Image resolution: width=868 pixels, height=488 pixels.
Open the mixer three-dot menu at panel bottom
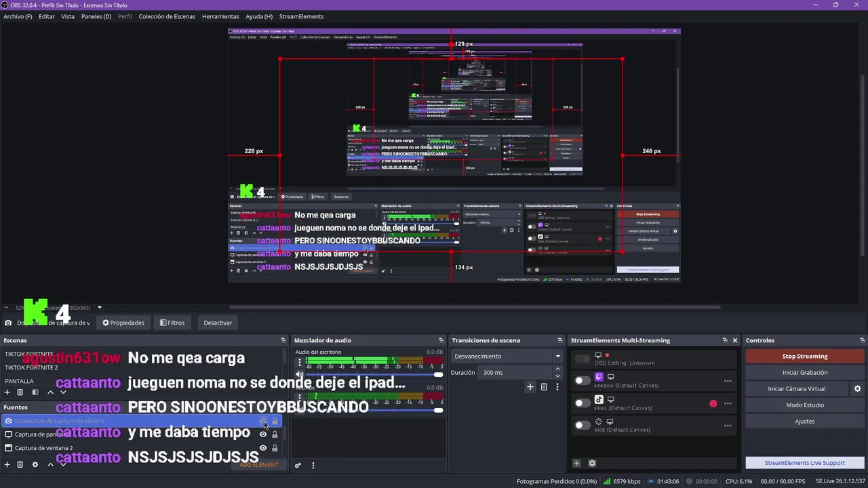(313, 465)
